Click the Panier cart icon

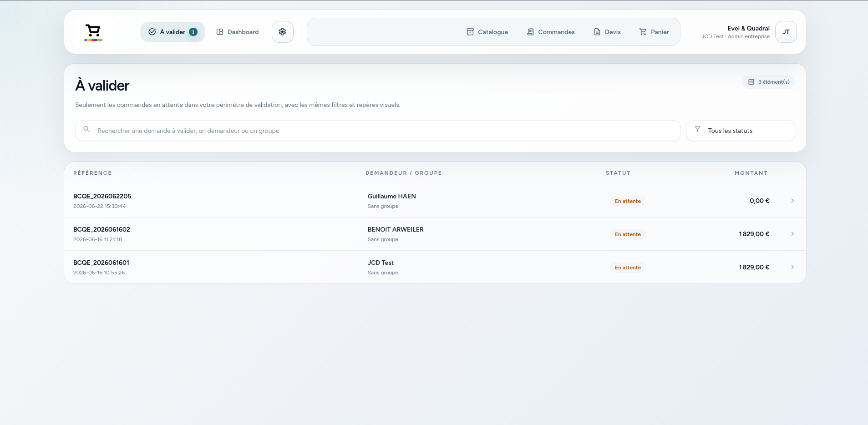coord(643,32)
